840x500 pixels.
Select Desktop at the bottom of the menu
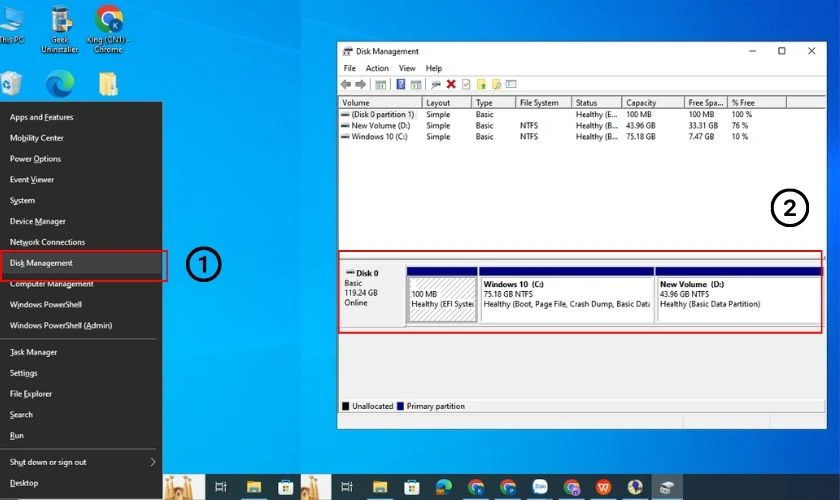point(81,483)
